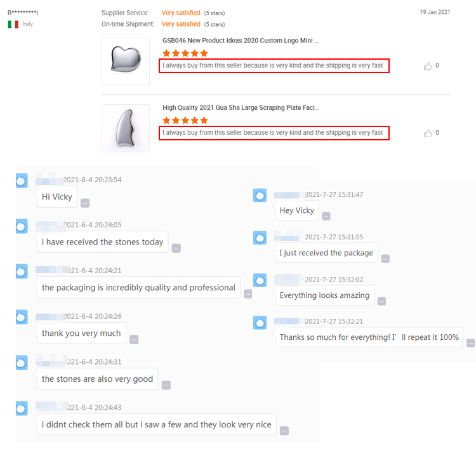476x451 pixels.
Task: Select the 'Thanks so much for everything!' message bubble
Action: tap(369, 337)
